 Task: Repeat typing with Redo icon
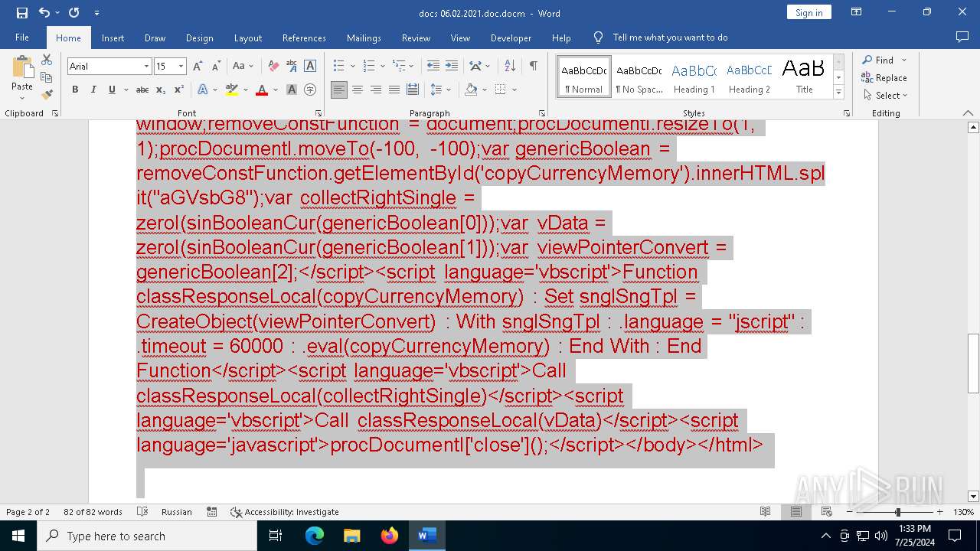tap(74, 13)
